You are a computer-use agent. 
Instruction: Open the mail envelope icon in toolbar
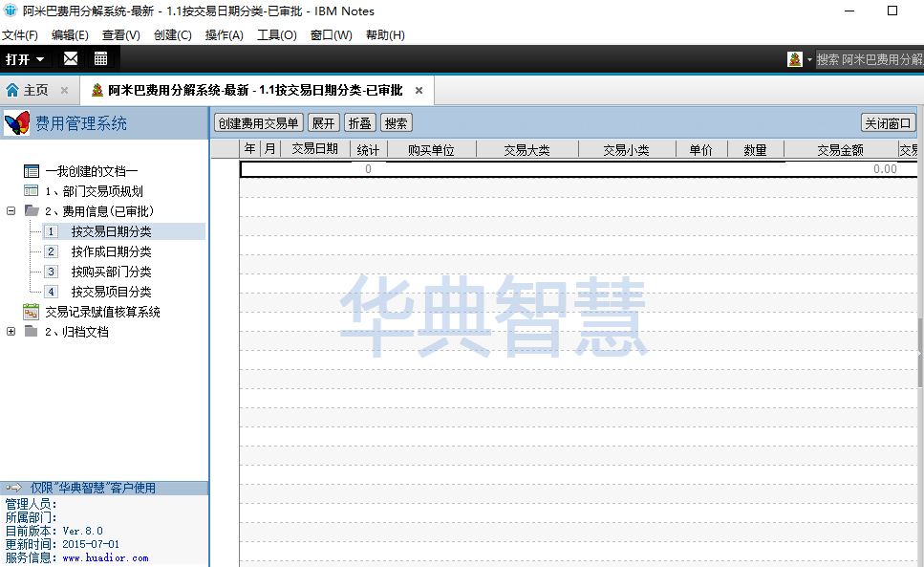coord(71,58)
